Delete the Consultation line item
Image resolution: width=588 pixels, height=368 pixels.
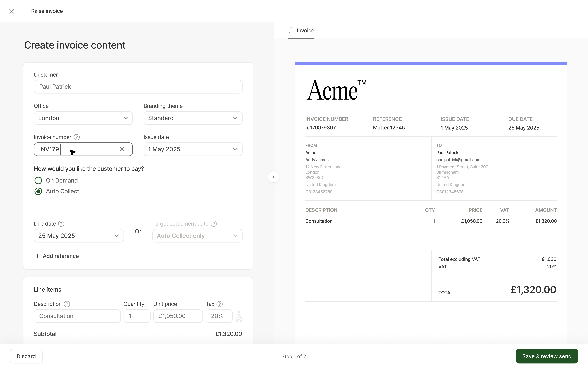[x=239, y=312]
